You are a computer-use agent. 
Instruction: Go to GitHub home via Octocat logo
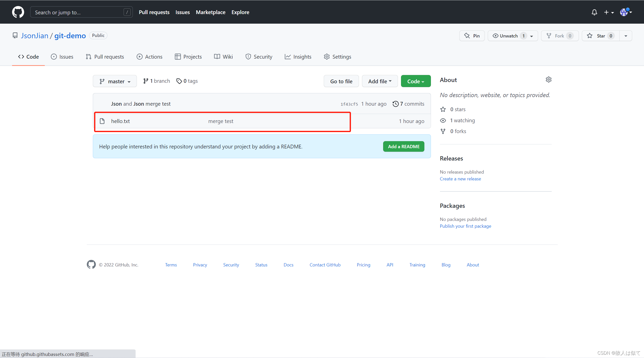point(18,12)
